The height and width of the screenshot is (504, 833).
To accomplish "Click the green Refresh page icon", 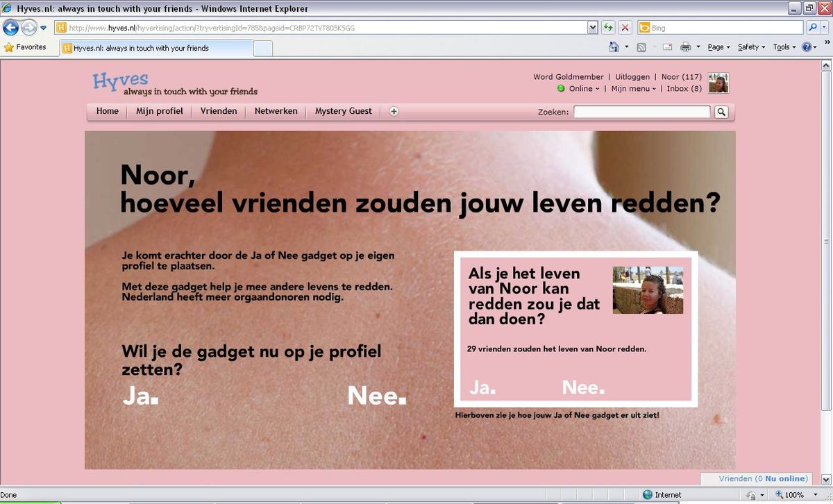I will (x=609, y=28).
